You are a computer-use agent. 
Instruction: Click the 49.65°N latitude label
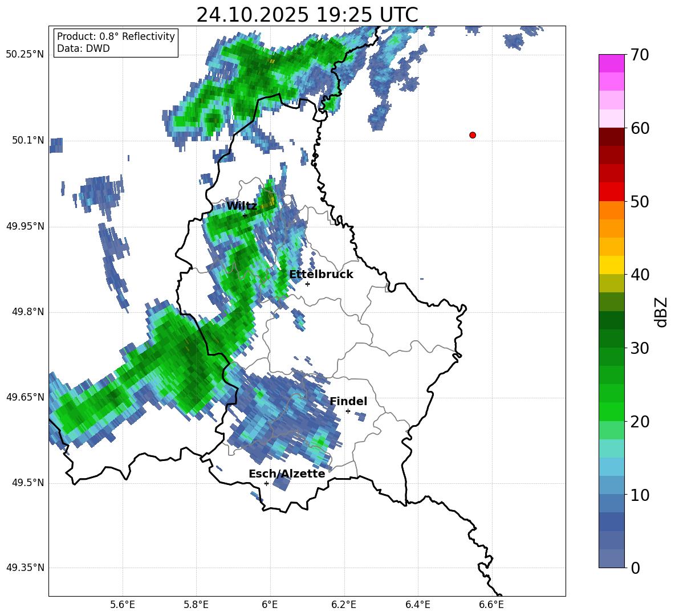[25, 397]
